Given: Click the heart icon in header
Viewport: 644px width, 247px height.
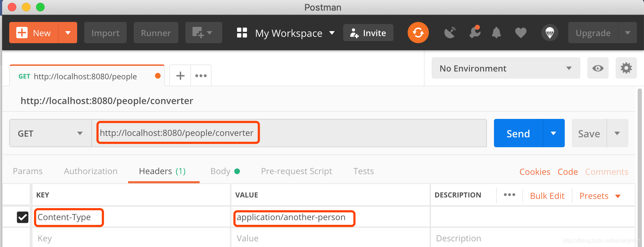Looking at the screenshot, I should click(x=521, y=33).
